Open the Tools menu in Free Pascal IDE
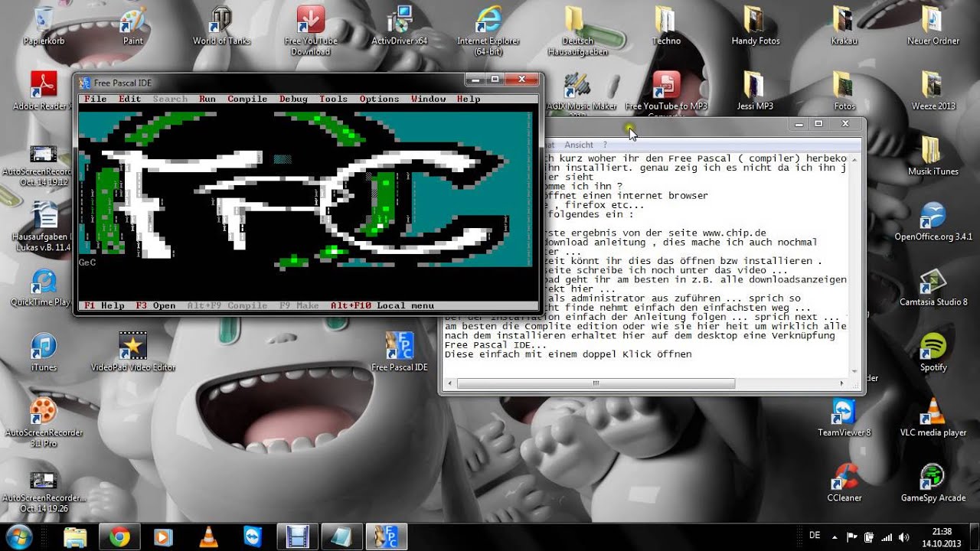Screen dimensions: 980x551 [x=333, y=99]
